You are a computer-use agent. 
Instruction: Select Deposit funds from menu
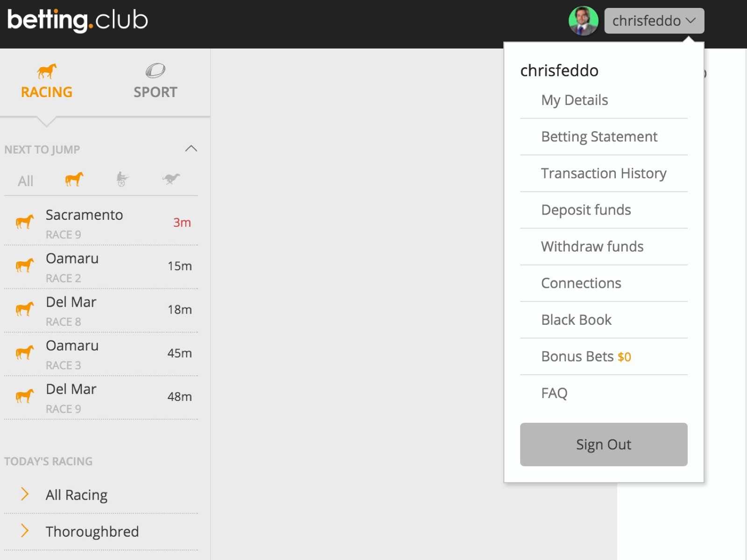(586, 210)
